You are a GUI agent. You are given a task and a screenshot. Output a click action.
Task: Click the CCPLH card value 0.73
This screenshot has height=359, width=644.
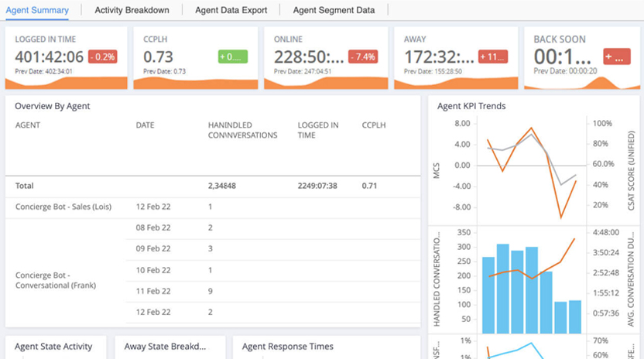pyautogui.click(x=158, y=56)
